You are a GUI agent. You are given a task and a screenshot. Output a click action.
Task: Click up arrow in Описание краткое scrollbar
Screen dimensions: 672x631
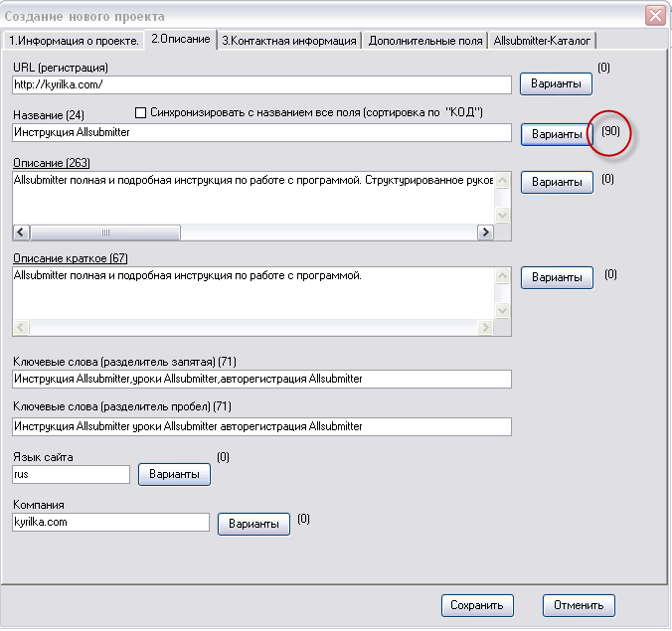[x=502, y=275]
